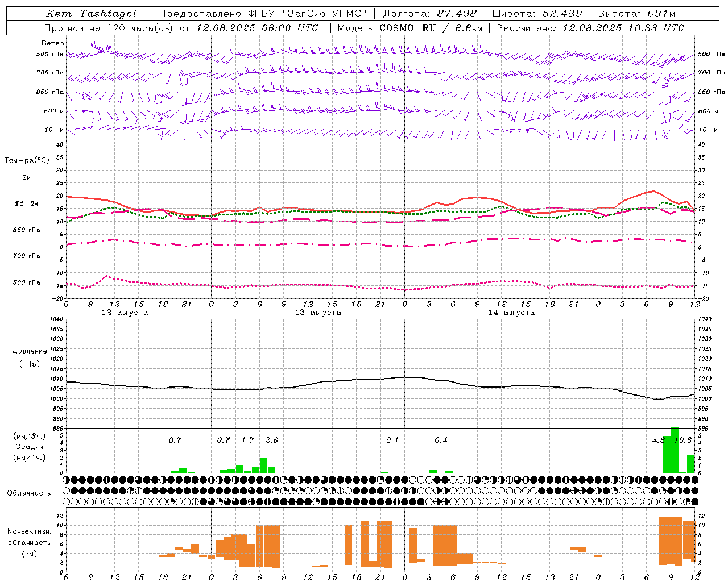Click the precipitation value 1.7
Viewport: 728px width, 582px height.
tap(247, 440)
